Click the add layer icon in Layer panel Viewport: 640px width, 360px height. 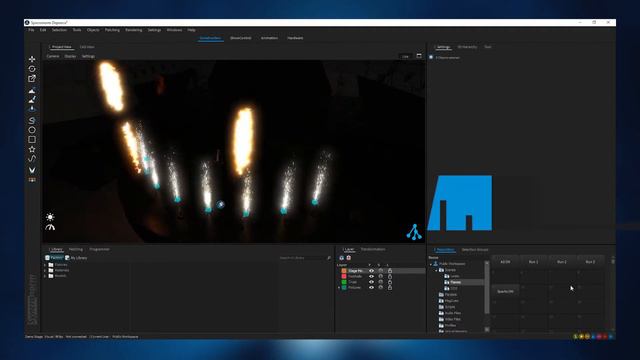click(342, 258)
